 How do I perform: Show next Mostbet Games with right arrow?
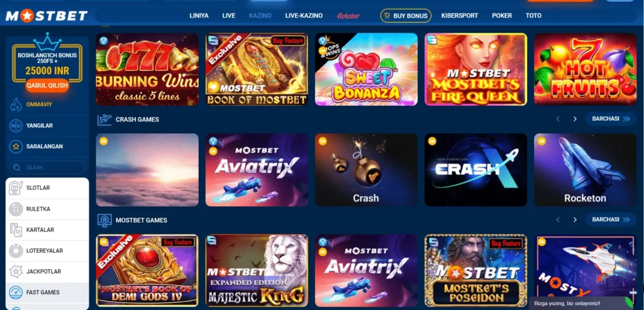point(575,219)
